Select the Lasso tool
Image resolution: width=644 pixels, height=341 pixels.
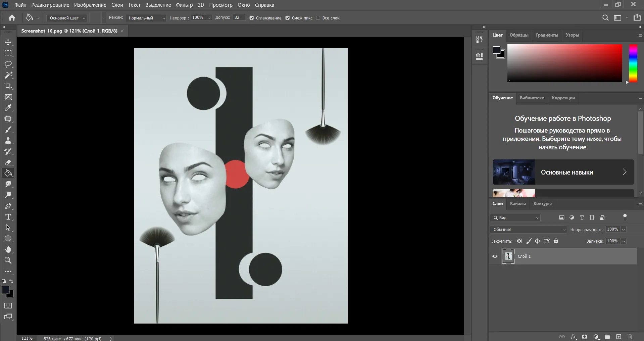point(8,64)
